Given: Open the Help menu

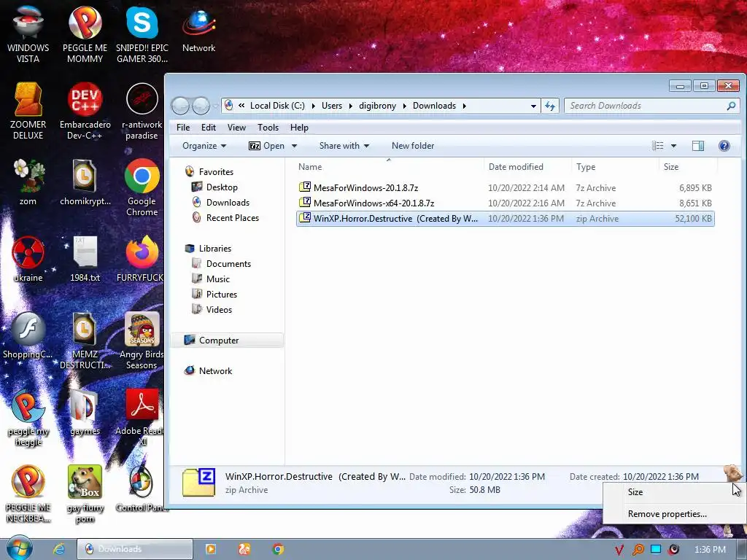Looking at the screenshot, I should [x=299, y=127].
